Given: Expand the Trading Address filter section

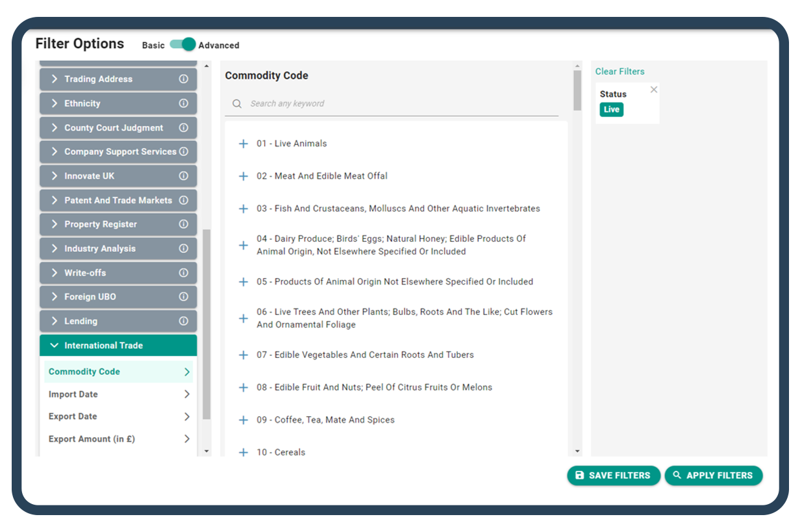Looking at the screenshot, I should (118, 79).
